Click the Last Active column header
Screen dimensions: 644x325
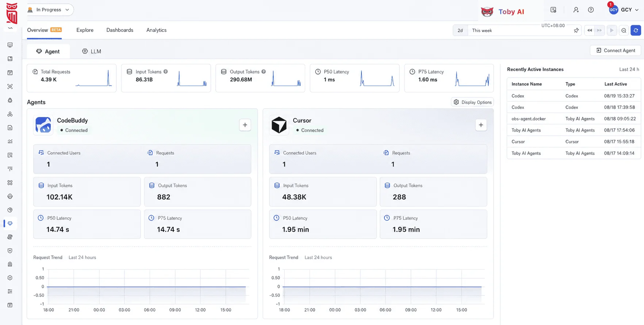click(x=616, y=84)
